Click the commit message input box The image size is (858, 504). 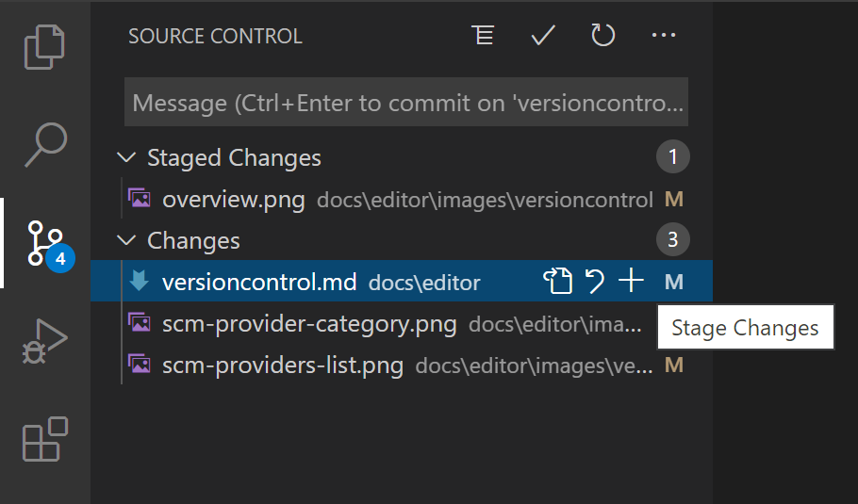point(405,103)
